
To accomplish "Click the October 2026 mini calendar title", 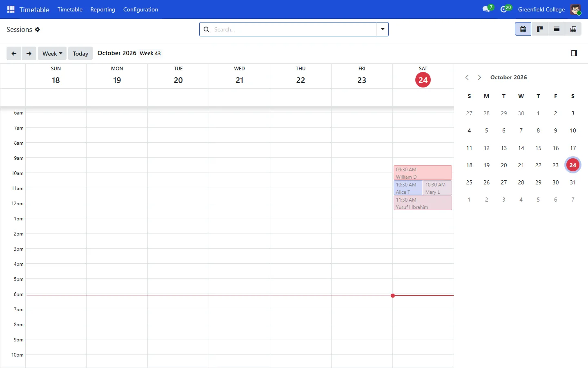I will 509,77.
